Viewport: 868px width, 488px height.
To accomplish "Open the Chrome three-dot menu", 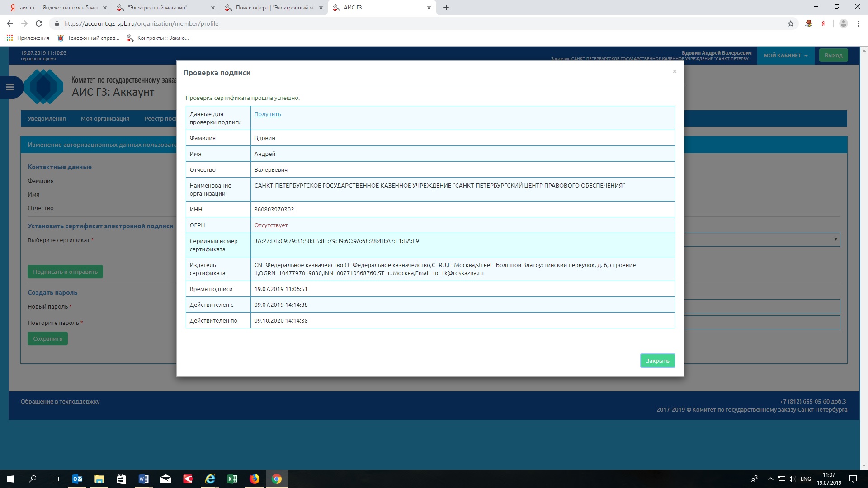I will click(858, 23).
